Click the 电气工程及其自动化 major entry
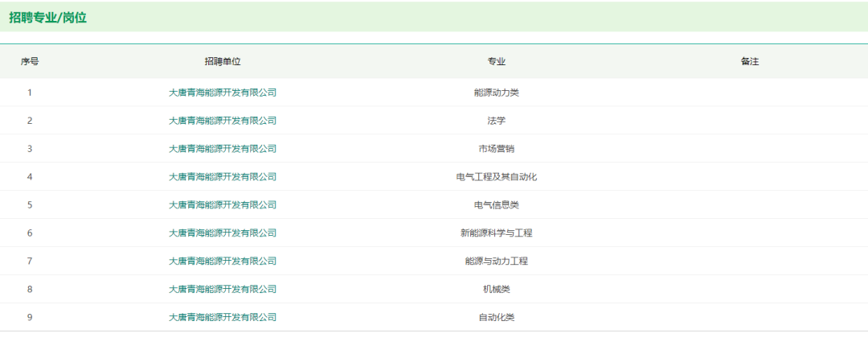 (x=496, y=177)
